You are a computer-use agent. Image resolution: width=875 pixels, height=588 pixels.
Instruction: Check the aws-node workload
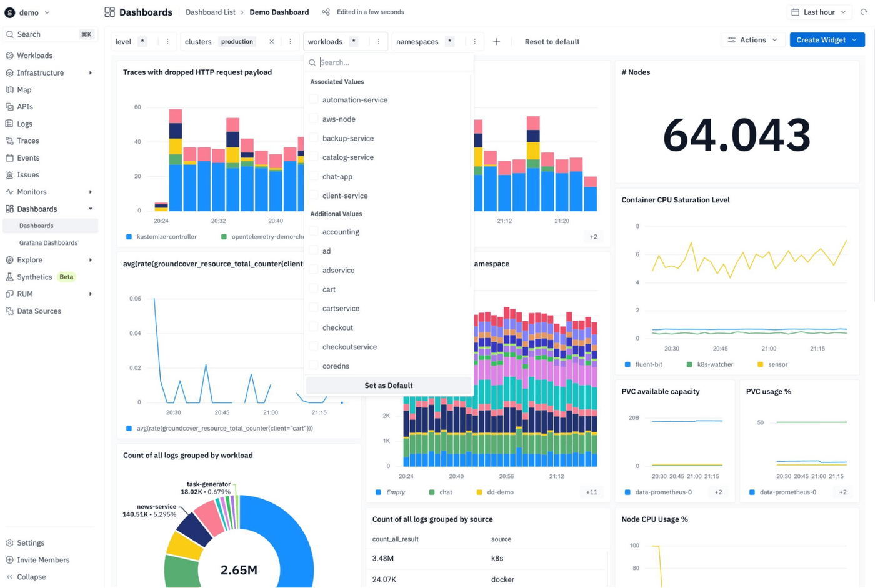point(314,119)
